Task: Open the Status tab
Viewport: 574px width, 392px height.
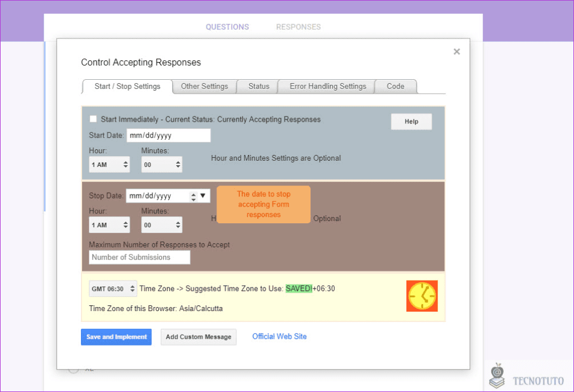Action: tap(258, 87)
